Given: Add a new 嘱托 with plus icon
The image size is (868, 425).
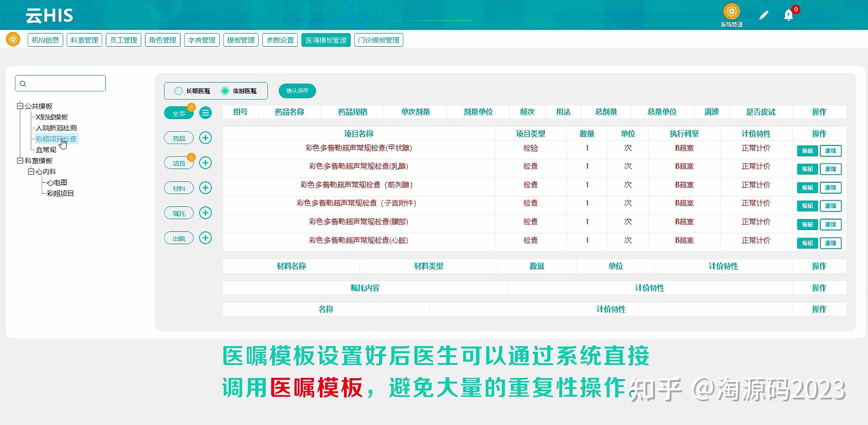Looking at the screenshot, I should [205, 213].
